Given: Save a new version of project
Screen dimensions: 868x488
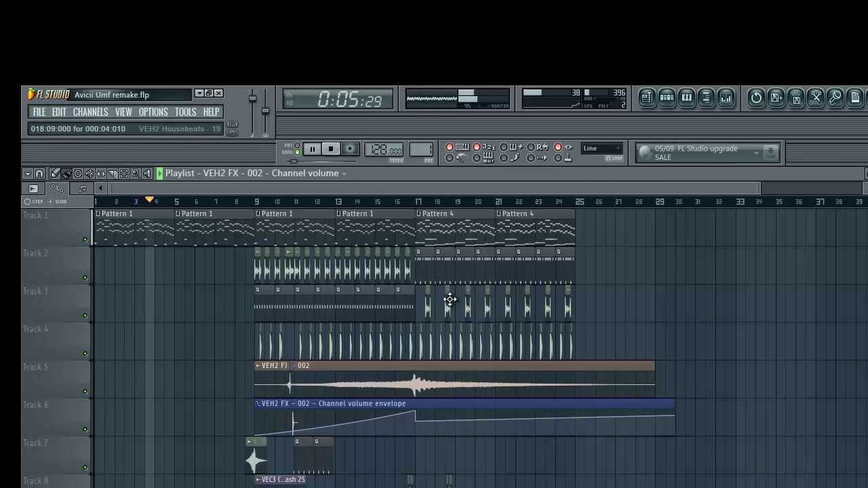Looking at the screenshot, I should click(776, 98).
